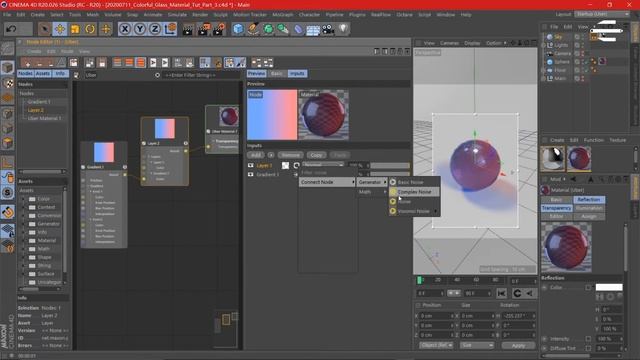The image size is (640, 360).
Task: Add a Camera object from the toolbar
Action: (x=328, y=29)
